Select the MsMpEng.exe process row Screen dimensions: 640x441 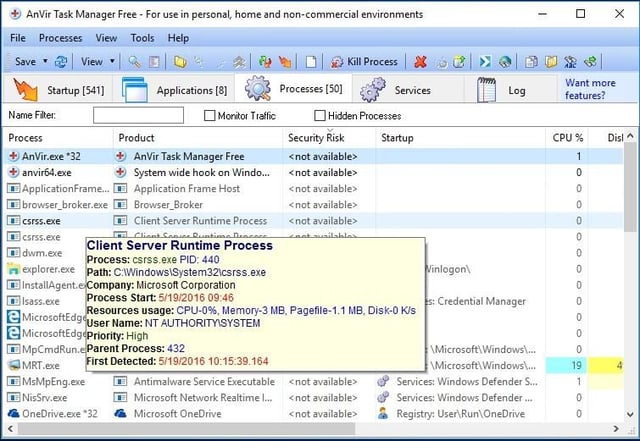(x=314, y=381)
